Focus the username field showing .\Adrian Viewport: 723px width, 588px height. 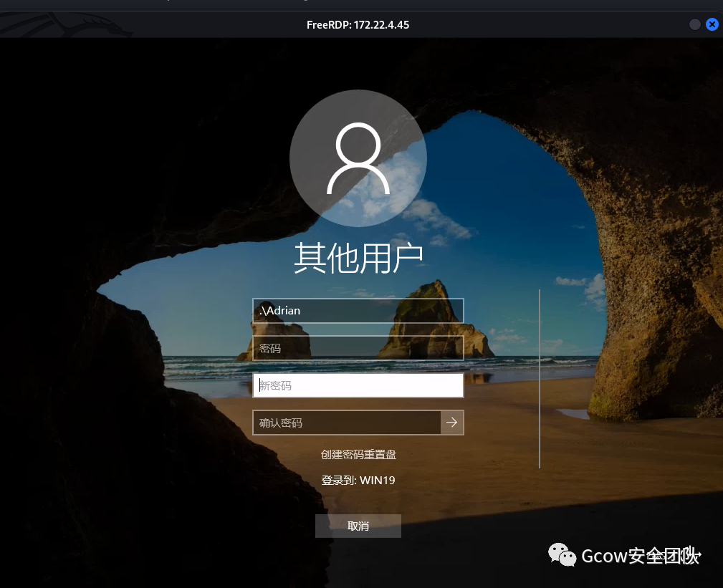click(x=358, y=311)
